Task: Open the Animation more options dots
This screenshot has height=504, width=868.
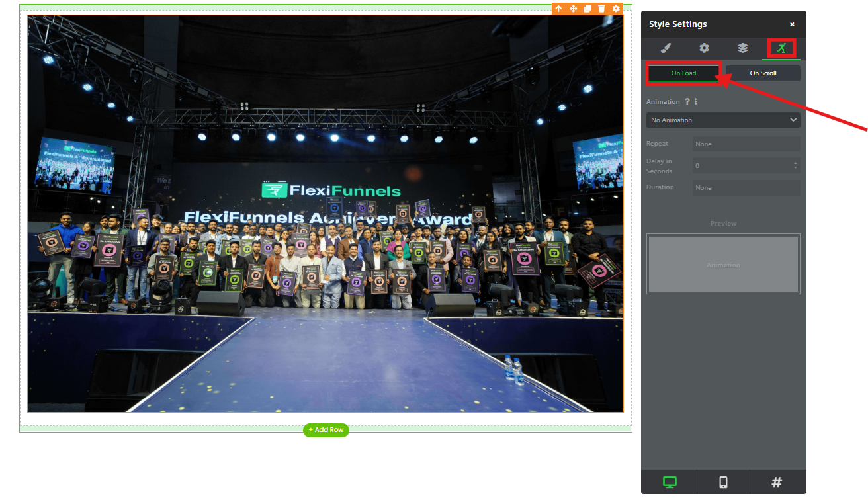Action: tap(696, 102)
